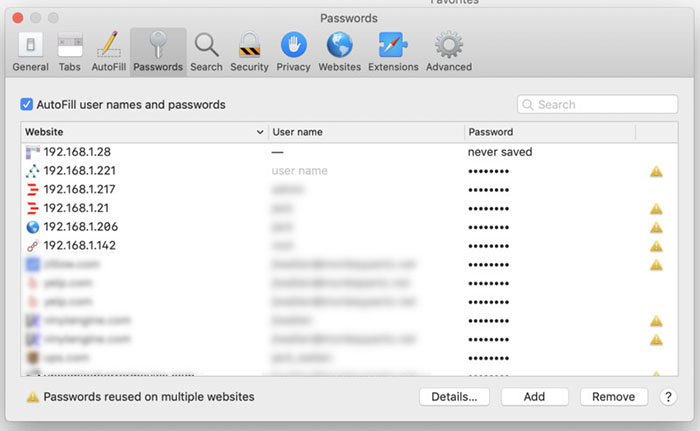Open the Advanced gear pane

tap(449, 52)
